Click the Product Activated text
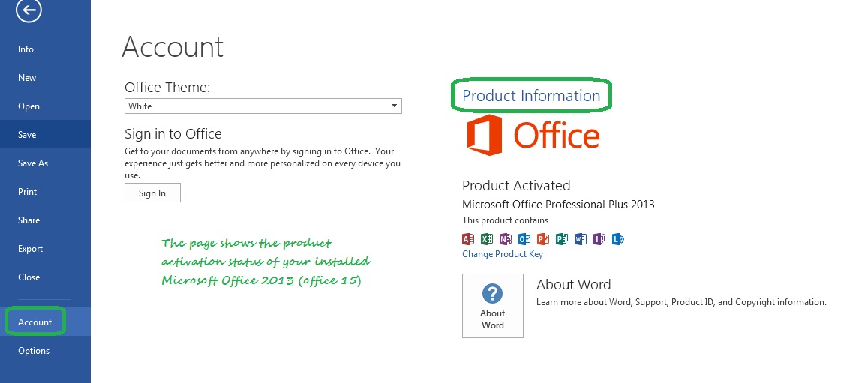868x383 pixels. coord(516,185)
